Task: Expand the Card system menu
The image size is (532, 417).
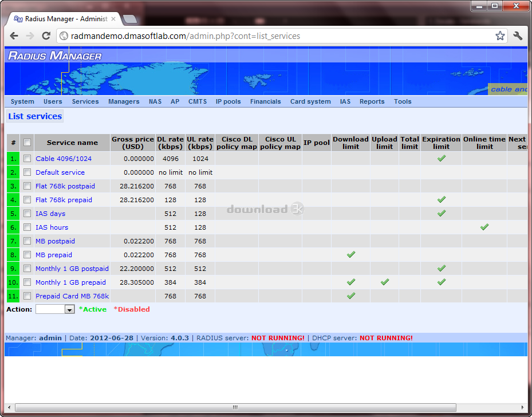Action: (x=310, y=101)
